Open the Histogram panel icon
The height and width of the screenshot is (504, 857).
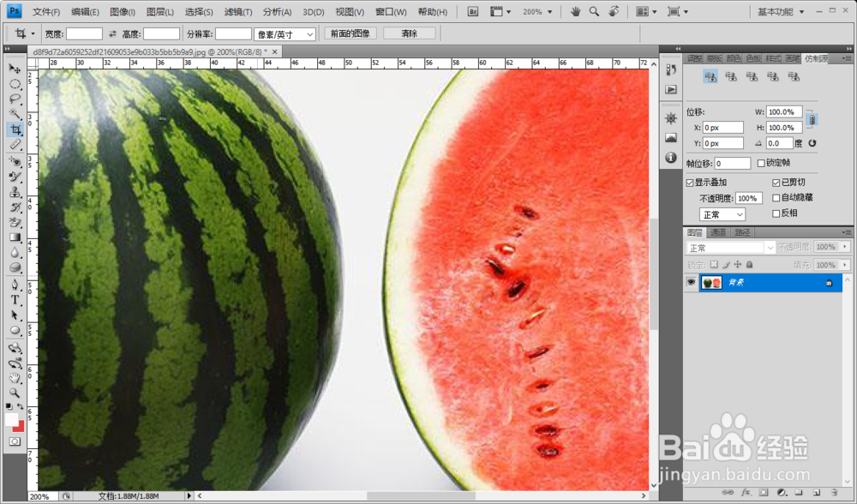pos(671,138)
